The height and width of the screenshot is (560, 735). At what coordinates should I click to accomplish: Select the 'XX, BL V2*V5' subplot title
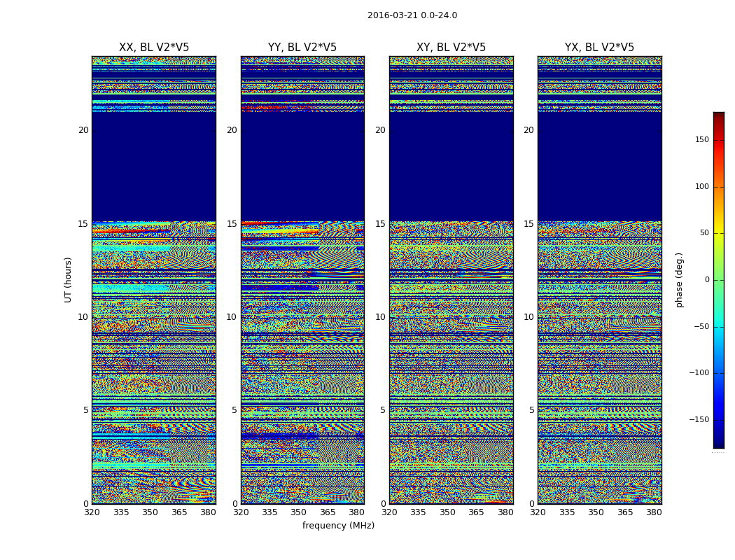(x=154, y=48)
